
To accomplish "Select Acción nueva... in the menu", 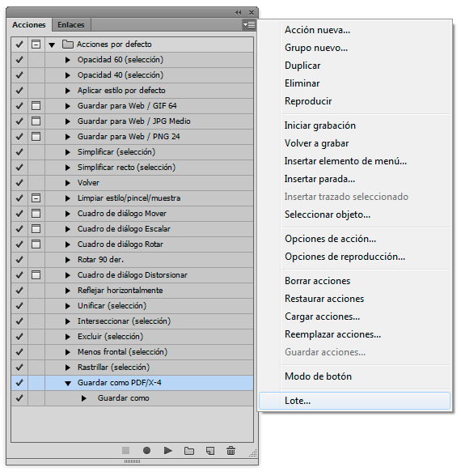I will [317, 30].
